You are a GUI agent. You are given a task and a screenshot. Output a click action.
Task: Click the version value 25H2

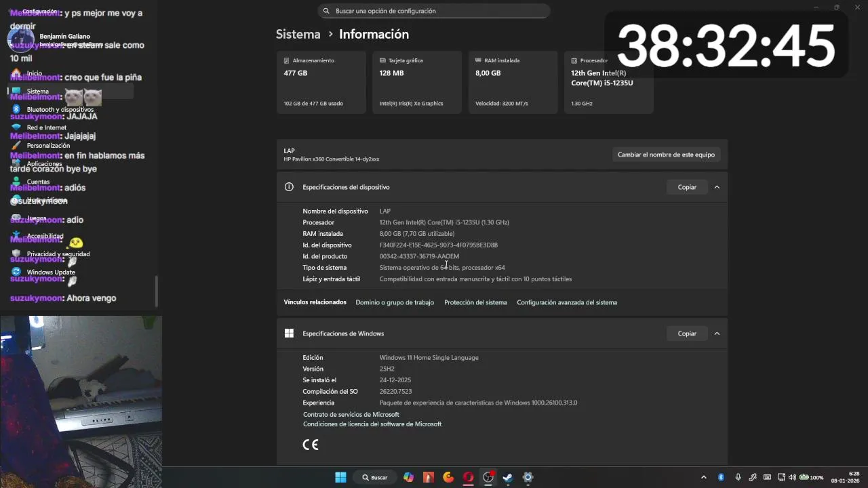click(x=387, y=369)
